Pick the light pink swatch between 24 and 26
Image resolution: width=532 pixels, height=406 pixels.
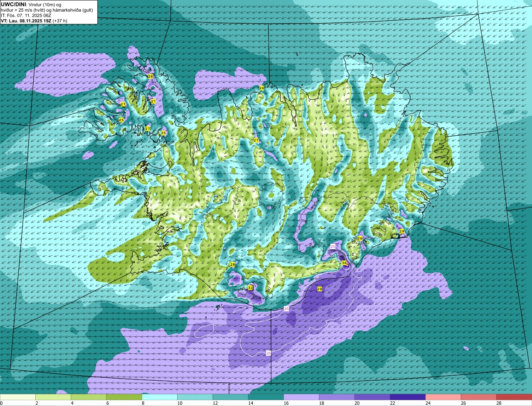pos(443,397)
